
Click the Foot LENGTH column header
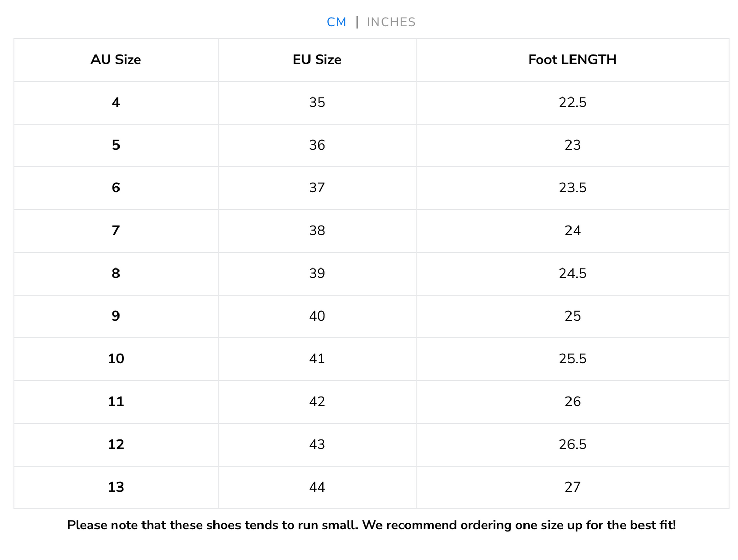572,60
